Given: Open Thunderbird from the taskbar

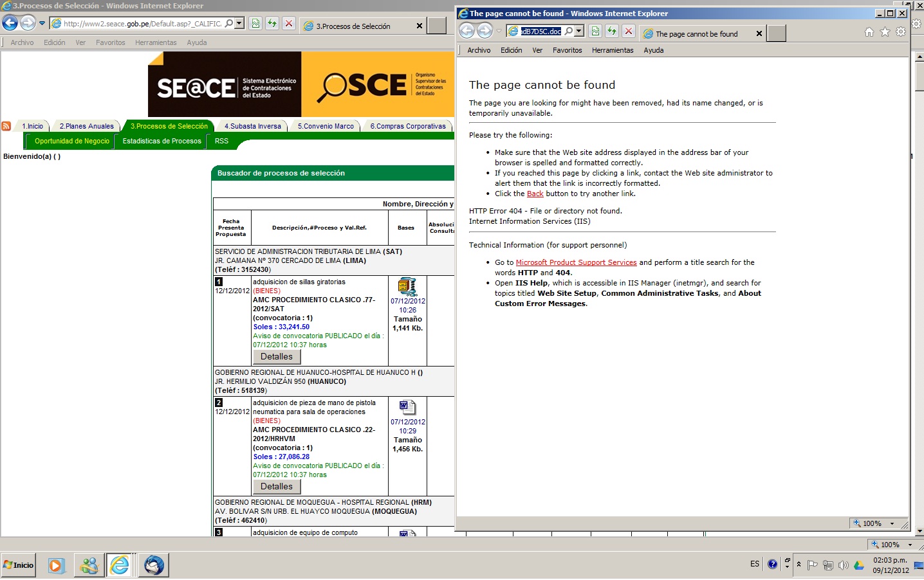Looking at the screenshot, I should 154,565.
